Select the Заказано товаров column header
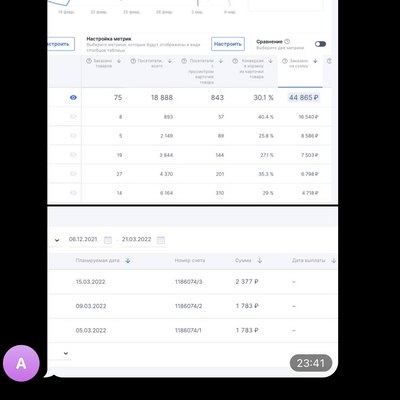The height and width of the screenshot is (400, 400). 104,71
